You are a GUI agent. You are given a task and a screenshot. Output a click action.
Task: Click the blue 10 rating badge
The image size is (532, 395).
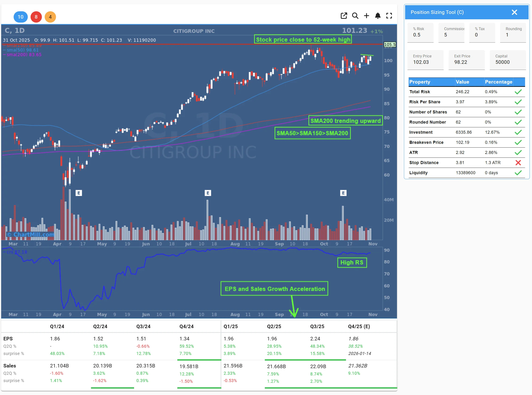click(20, 17)
